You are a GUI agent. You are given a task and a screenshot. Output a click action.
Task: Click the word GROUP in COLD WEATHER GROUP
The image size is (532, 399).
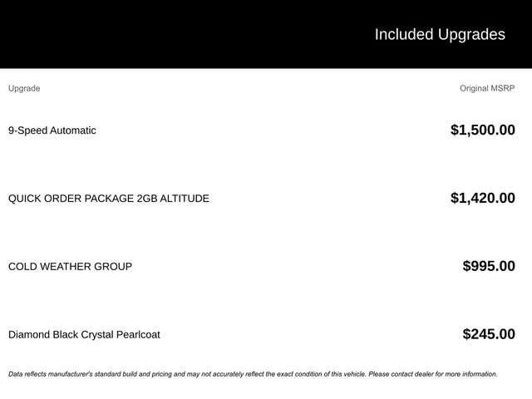[x=113, y=267]
